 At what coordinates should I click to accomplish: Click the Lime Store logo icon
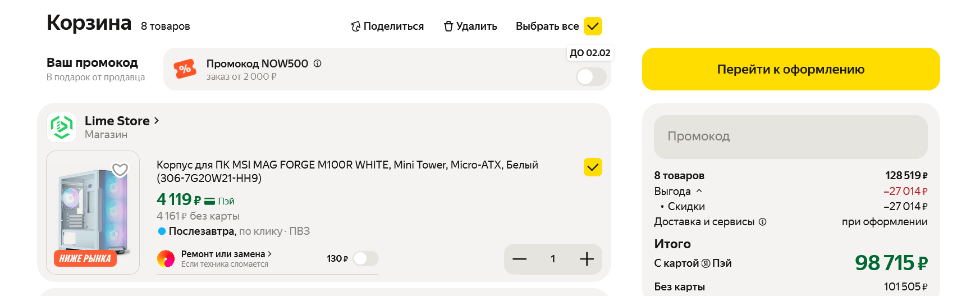pos(62,127)
